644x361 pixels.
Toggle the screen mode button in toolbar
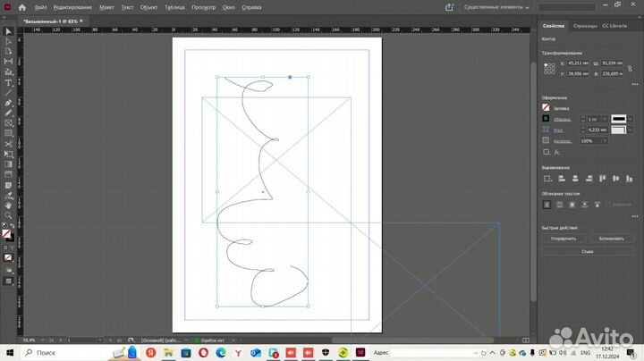click(x=8, y=281)
